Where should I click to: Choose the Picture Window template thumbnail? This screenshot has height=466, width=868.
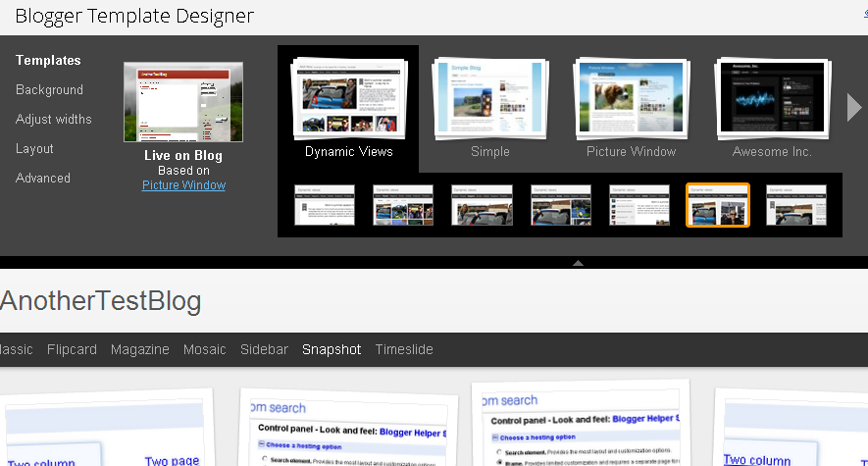point(631,98)
